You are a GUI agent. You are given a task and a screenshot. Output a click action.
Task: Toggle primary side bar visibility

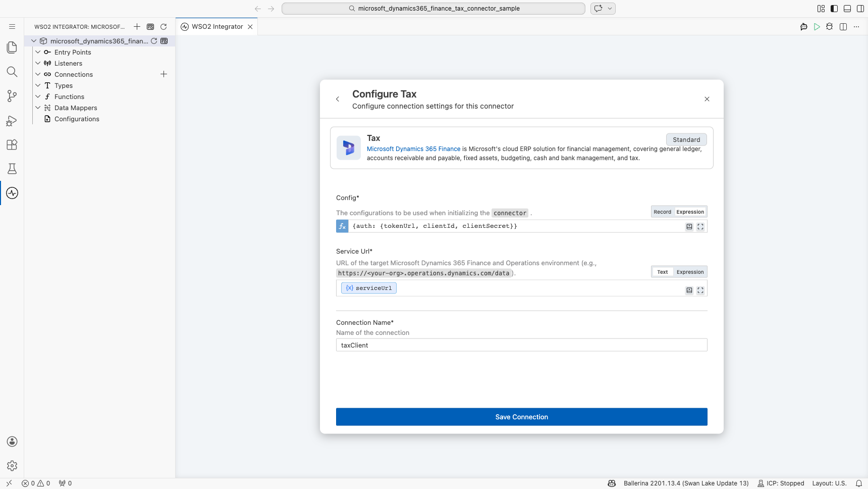click(x=834, y=9)
